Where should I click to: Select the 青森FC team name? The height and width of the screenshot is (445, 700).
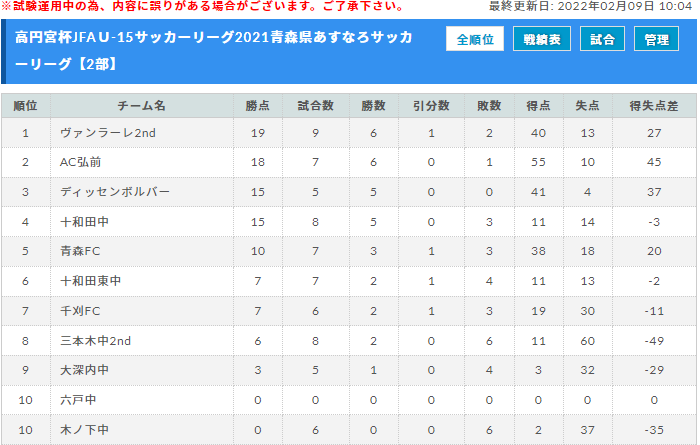coord(80,251)
